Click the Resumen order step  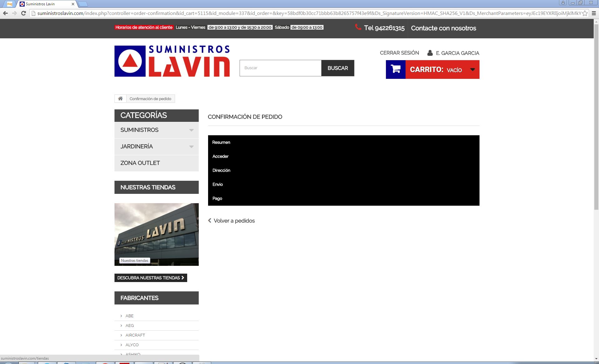click(221, 142)
